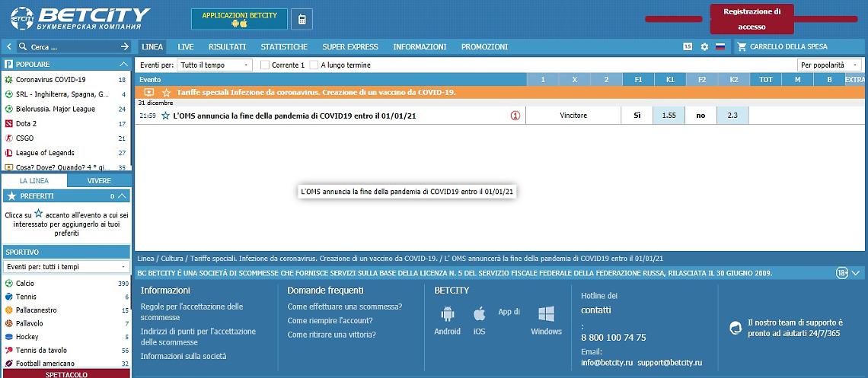868x378 pixels.
Task: Open the INFORMAZIONI menu tab
Action: [x=420, y=47]
